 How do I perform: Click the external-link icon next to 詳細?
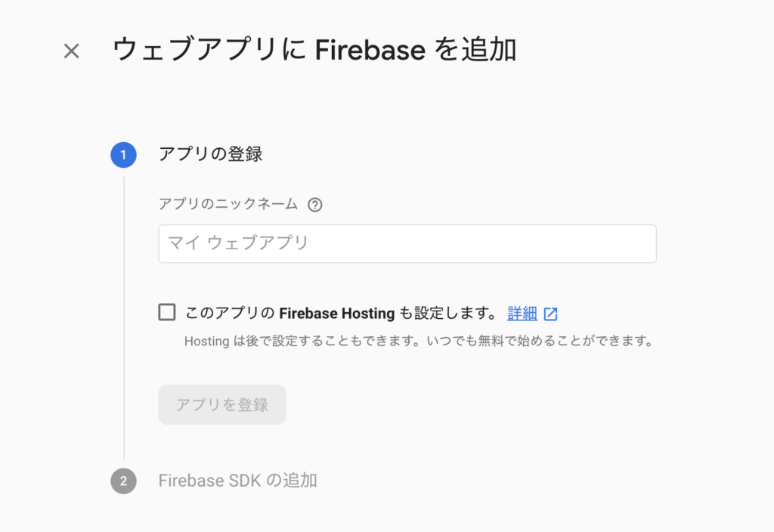coord(550,314)
